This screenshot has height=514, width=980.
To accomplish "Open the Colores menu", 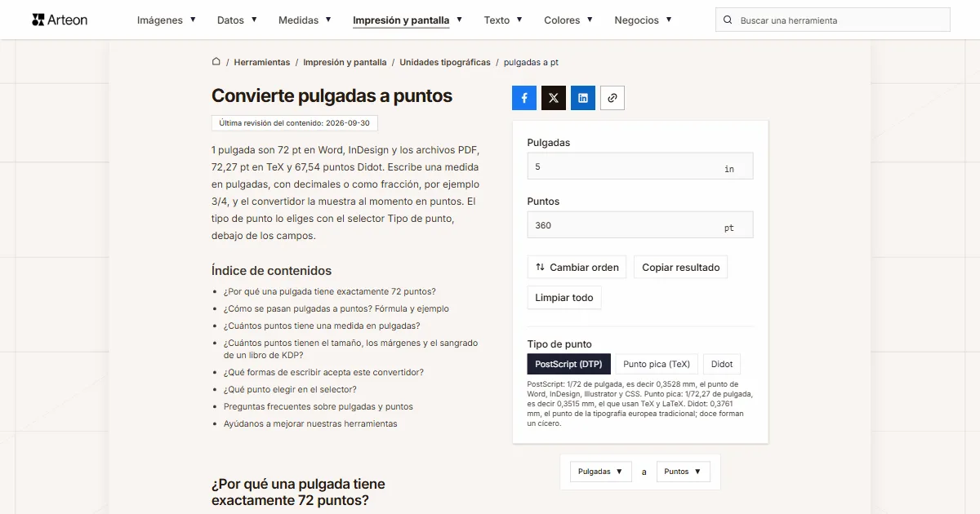I will pos(568,20).
